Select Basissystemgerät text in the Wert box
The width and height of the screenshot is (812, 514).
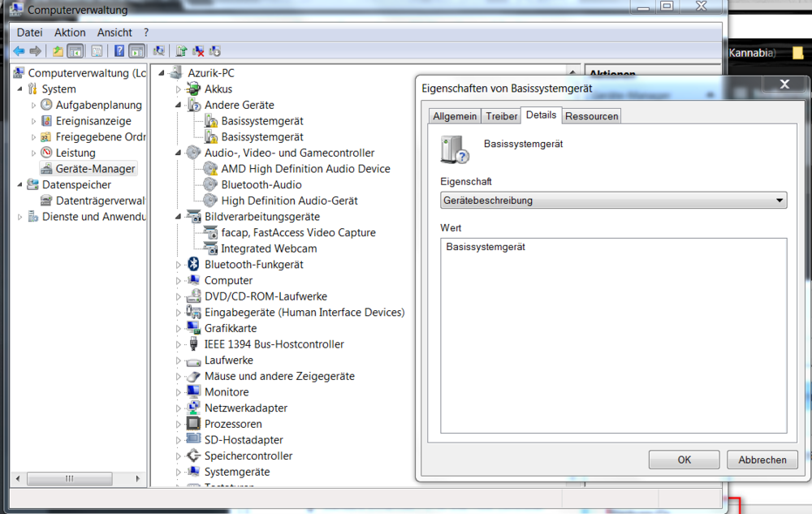(486, 247)
